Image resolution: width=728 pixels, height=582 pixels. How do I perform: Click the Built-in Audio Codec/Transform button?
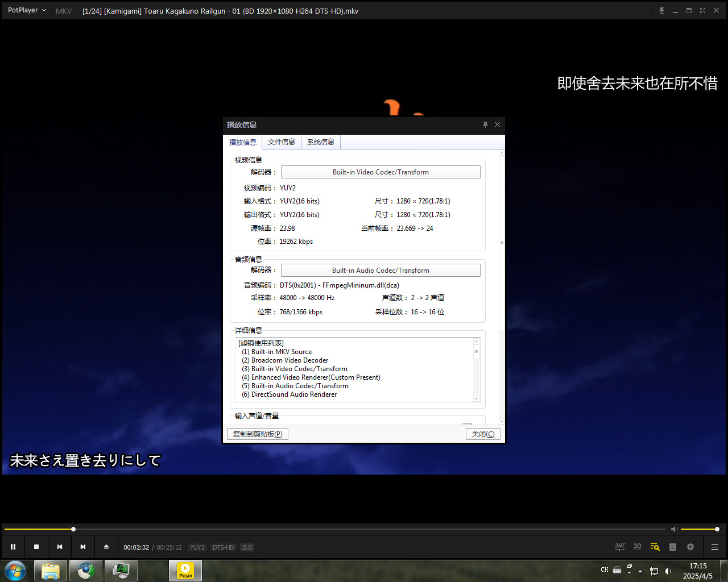(380, 271)
